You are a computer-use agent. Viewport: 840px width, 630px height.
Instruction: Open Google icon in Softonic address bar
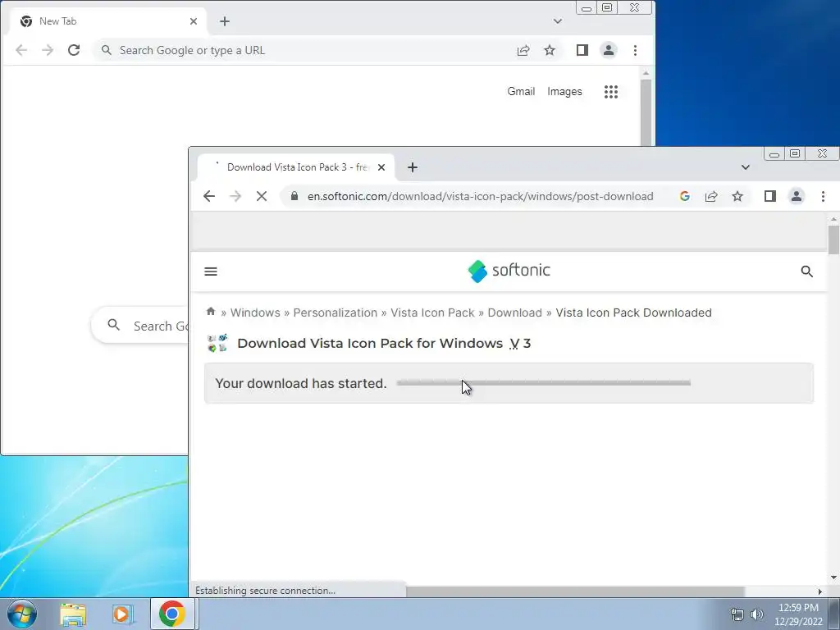[684, 197]
